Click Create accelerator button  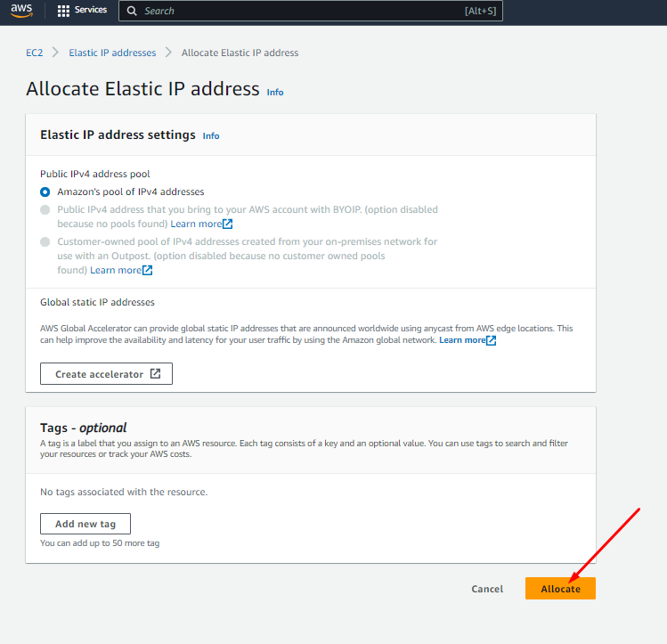[106, 374]
